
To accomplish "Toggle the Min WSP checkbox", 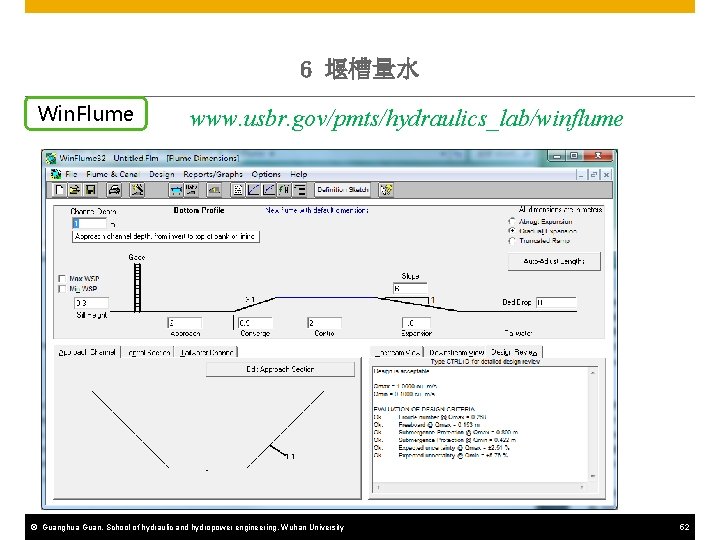I will 62,288.
